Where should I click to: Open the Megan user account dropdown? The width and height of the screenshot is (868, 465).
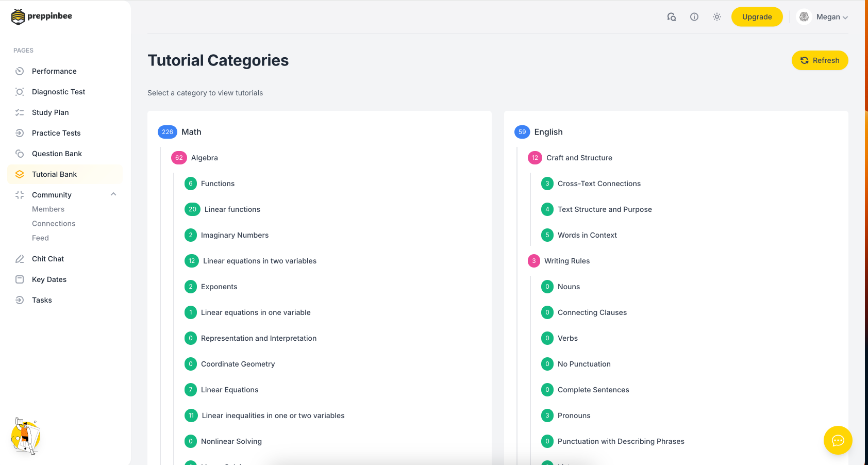823,17
